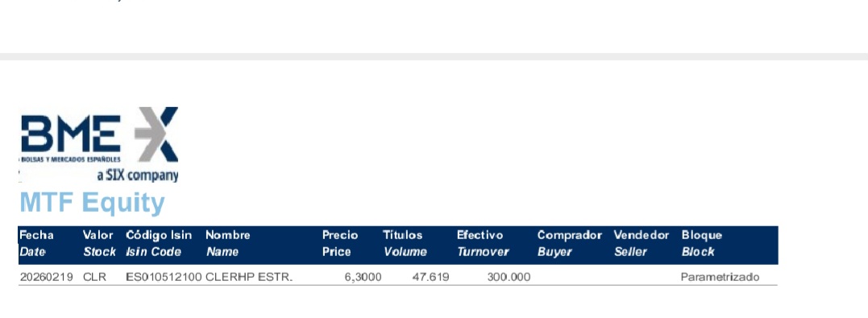
Task: Select the Parametrizado block cell
Action: [x=721, y=277]
